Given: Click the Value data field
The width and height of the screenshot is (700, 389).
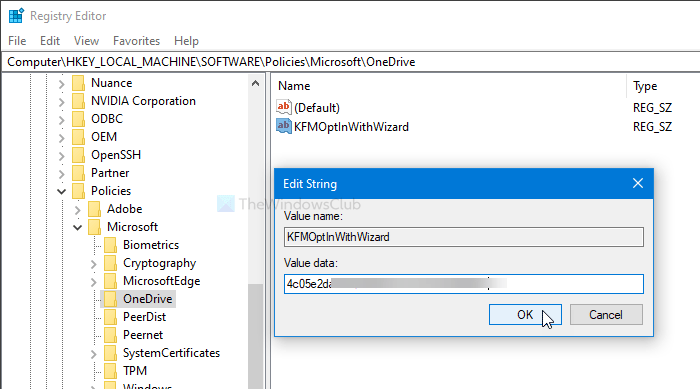Looking at the screenshot, I should coord(464,284).
